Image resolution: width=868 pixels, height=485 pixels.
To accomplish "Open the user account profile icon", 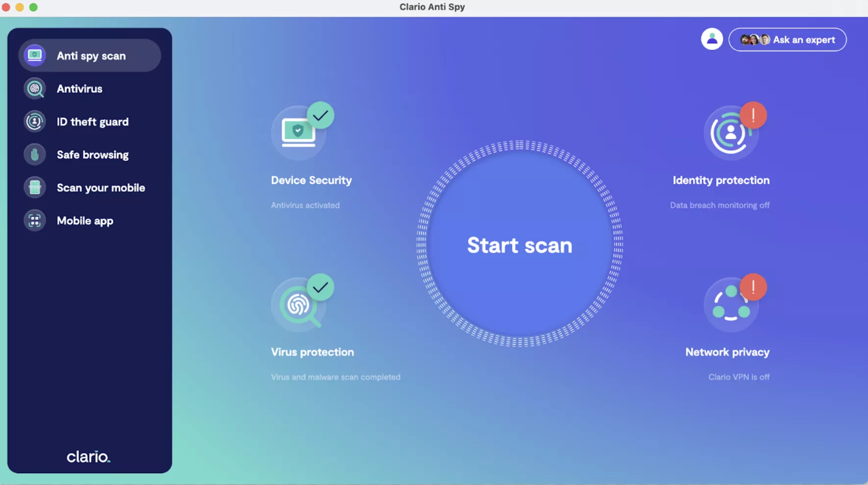I will [x=712, y=39].
